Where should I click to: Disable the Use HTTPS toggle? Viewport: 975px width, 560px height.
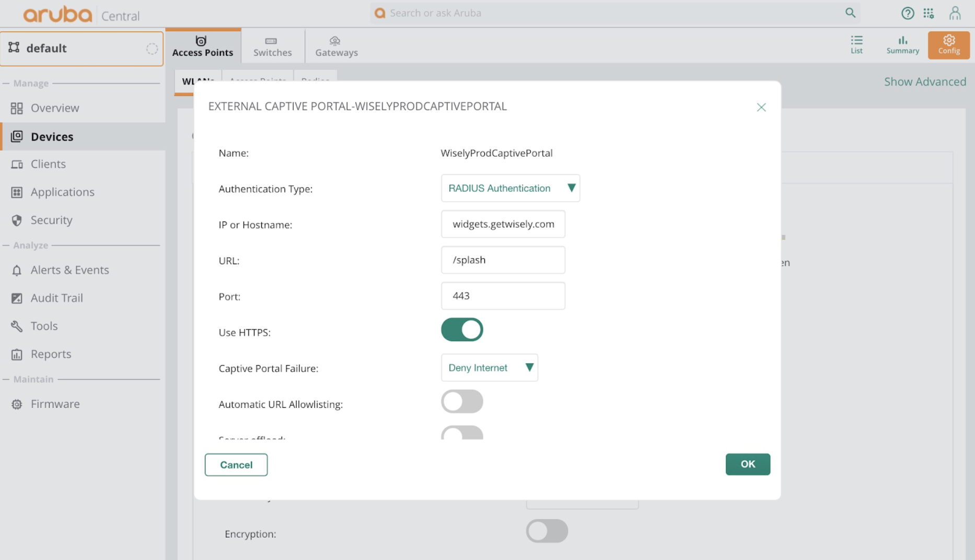click(x=462, y=330)
